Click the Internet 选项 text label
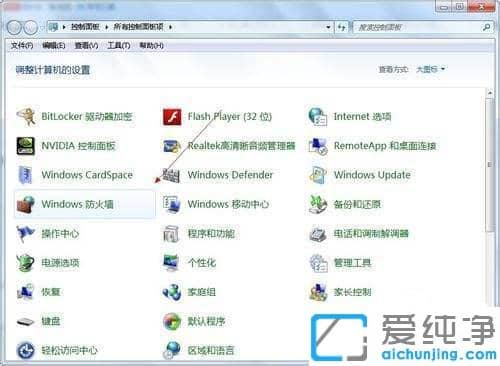Image resolution: width=500 pixels, height=366 pixels. (363, 117)
